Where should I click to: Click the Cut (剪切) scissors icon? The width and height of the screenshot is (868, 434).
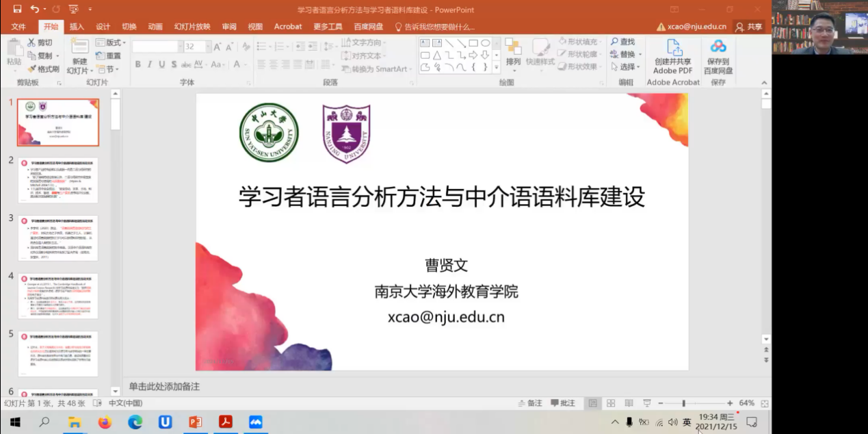point(31,42)
